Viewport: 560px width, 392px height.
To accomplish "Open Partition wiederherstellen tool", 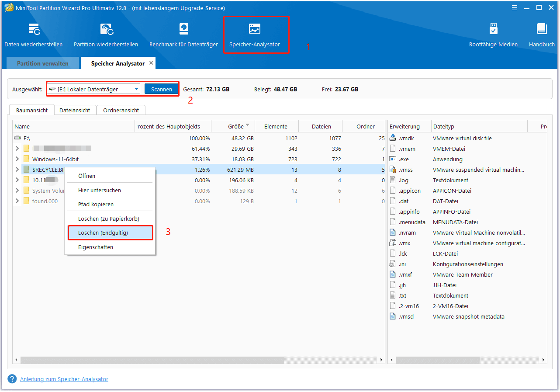I will click(x=106, y=35).
